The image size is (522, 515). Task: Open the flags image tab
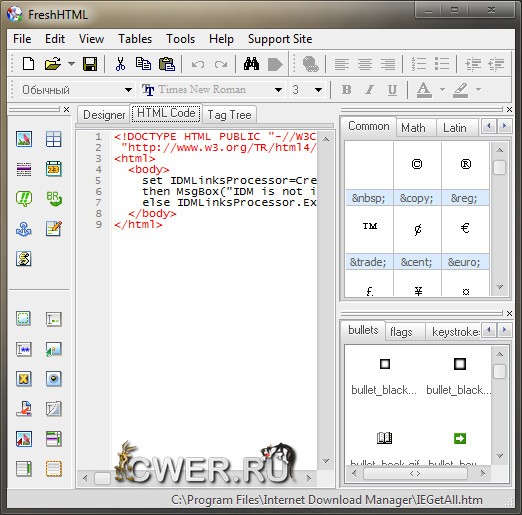401,332
